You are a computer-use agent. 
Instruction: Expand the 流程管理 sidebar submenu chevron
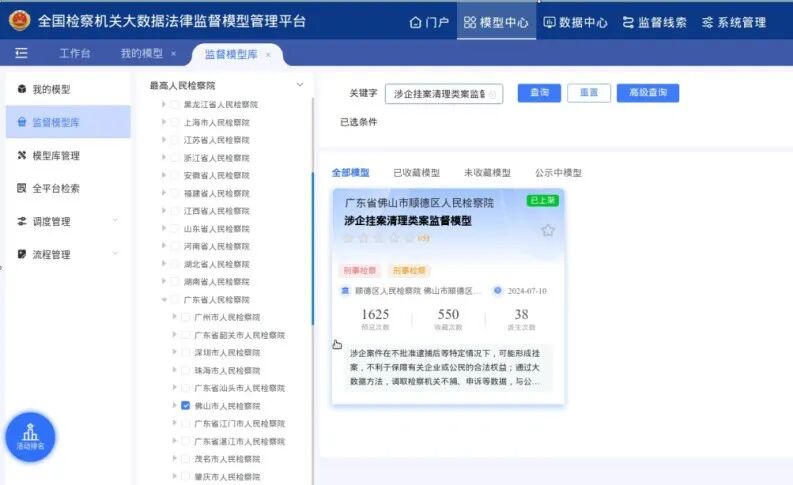pos(115,253)
